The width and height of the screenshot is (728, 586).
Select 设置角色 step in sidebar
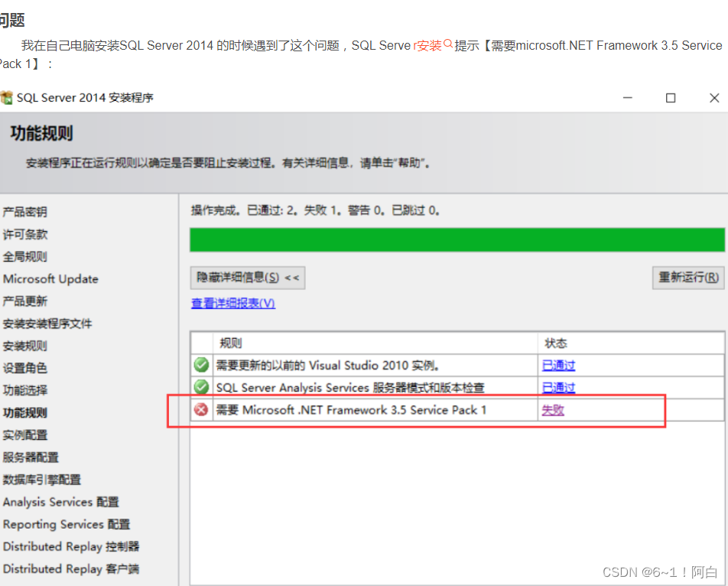(25, 368)
